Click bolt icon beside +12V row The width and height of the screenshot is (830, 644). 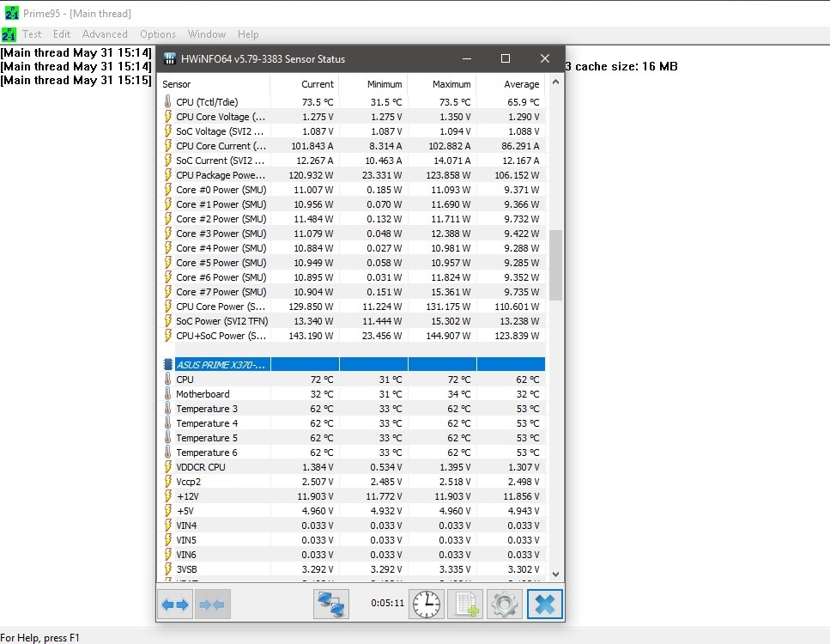pos(167,496)
